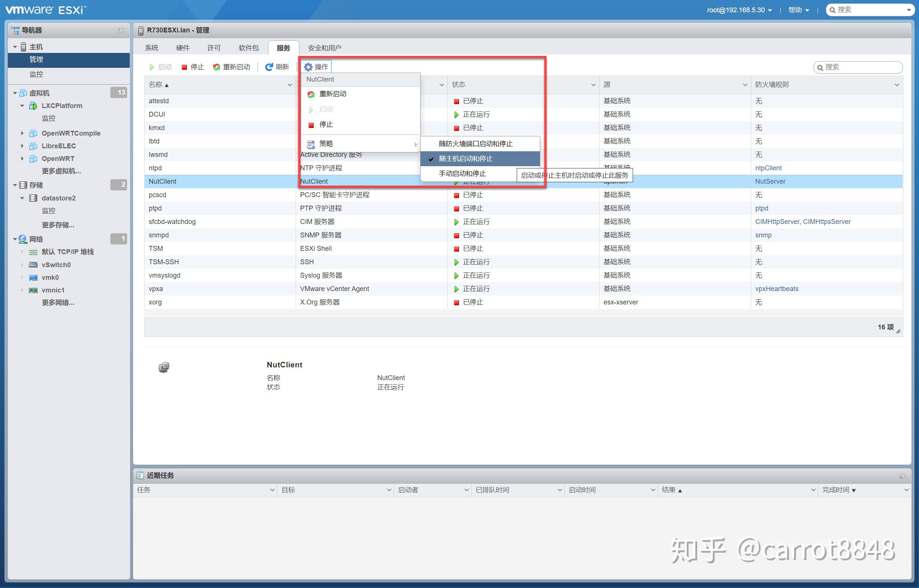Open the CIMHttpServer firewall rule link
The height and width of the screenshot is (588, 919).
point(777,222)
